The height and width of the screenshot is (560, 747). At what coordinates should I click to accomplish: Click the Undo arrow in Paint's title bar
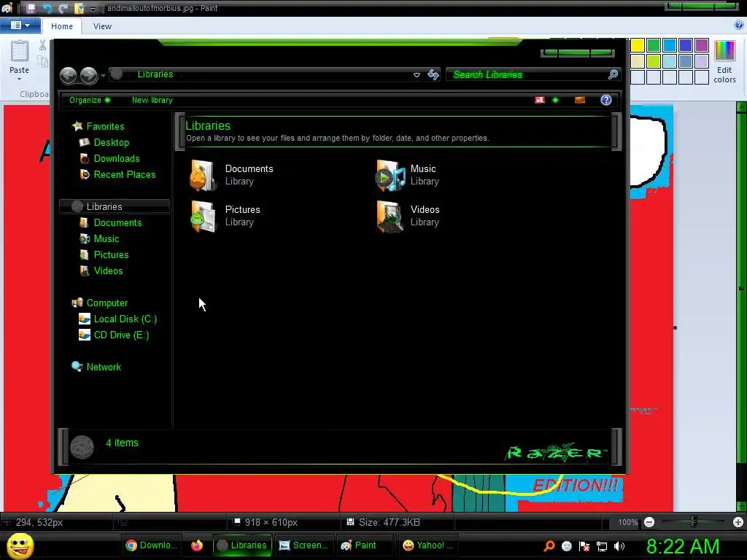click(47, 8)
